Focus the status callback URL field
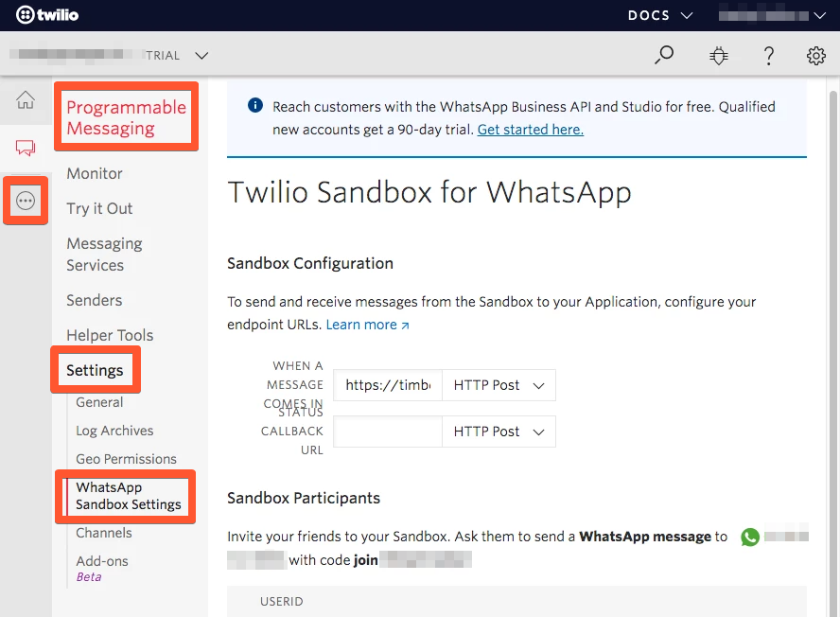This screenshot has width=840, height=617. [x=388, y=432]
